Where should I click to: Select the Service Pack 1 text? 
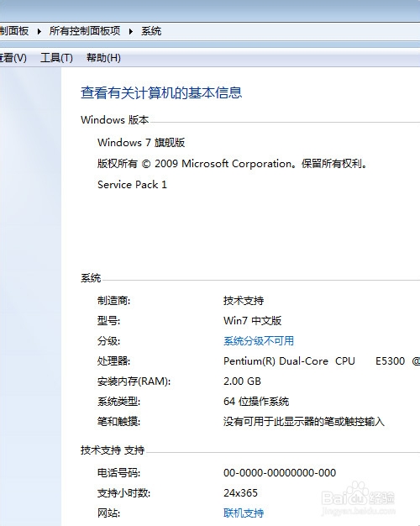point(132,185)
